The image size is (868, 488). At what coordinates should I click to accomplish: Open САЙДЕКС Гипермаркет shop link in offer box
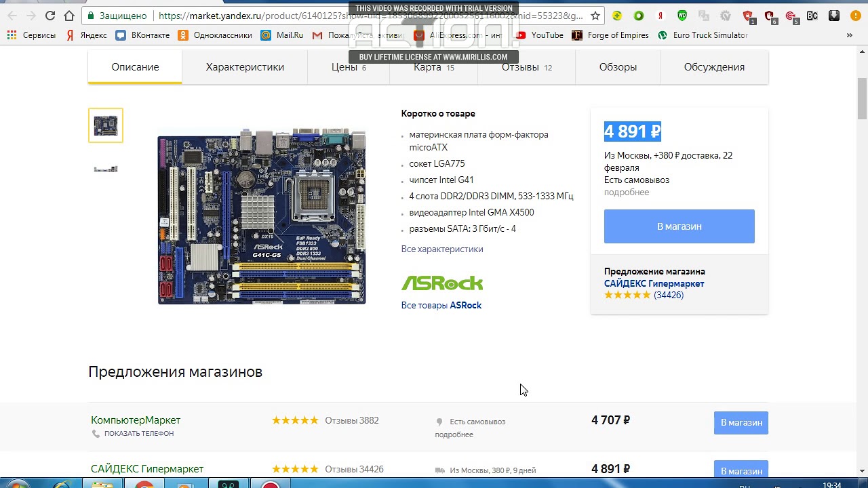pos(654,283)
